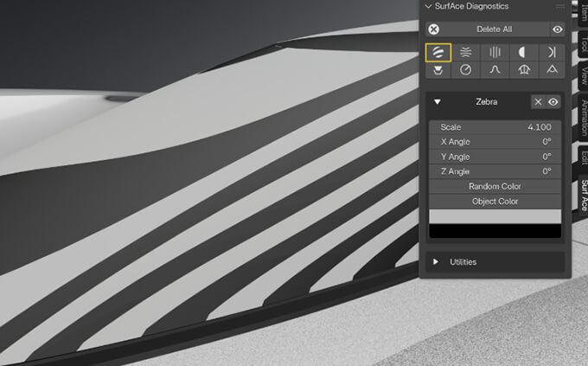588x366 pixels.
Task: Collapse the SurfAce Diagnostics panel
Action: (428, 6)
